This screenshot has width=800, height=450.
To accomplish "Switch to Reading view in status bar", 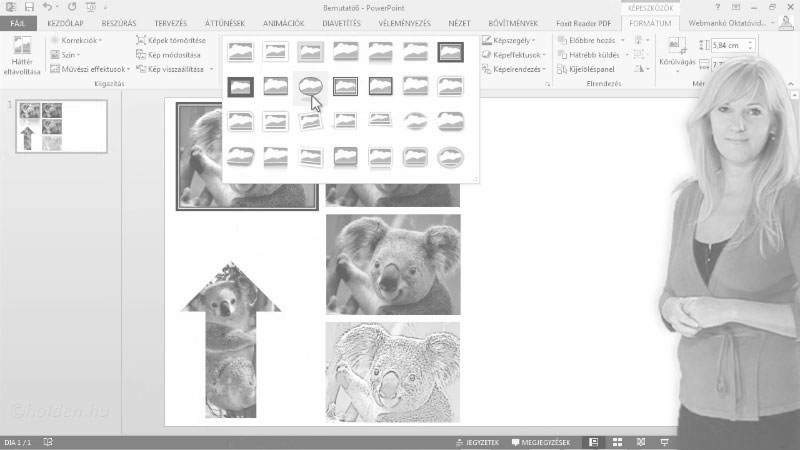I will click(641, 442).
